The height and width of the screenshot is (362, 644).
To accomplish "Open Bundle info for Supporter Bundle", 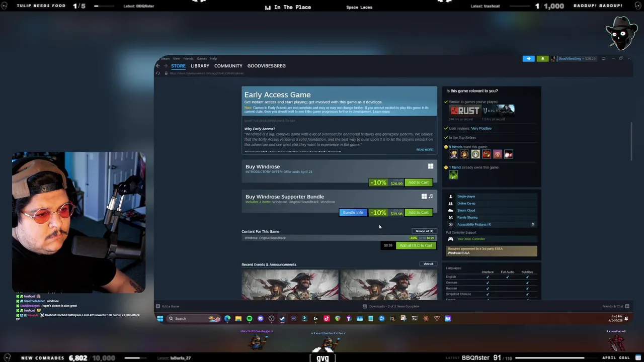I will coord(353,213).
